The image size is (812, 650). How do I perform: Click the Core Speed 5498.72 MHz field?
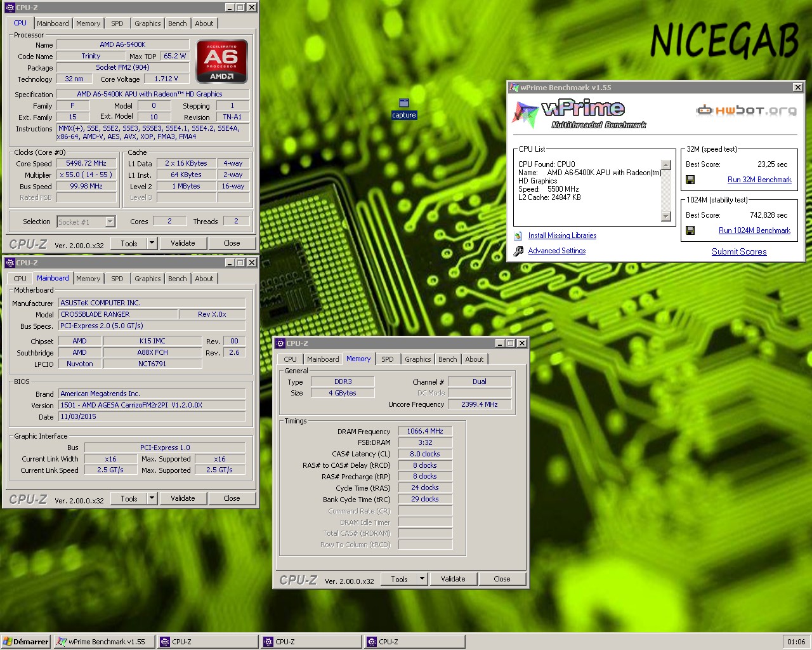[86, 163]
